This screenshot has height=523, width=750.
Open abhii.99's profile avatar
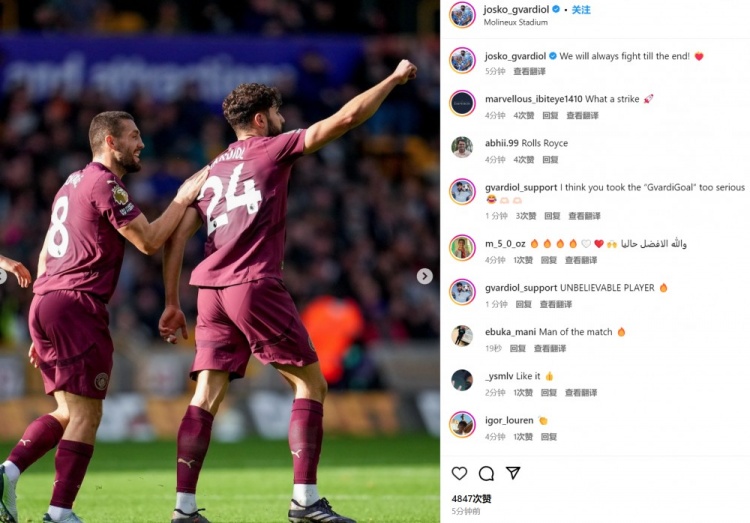pos(462,147)
